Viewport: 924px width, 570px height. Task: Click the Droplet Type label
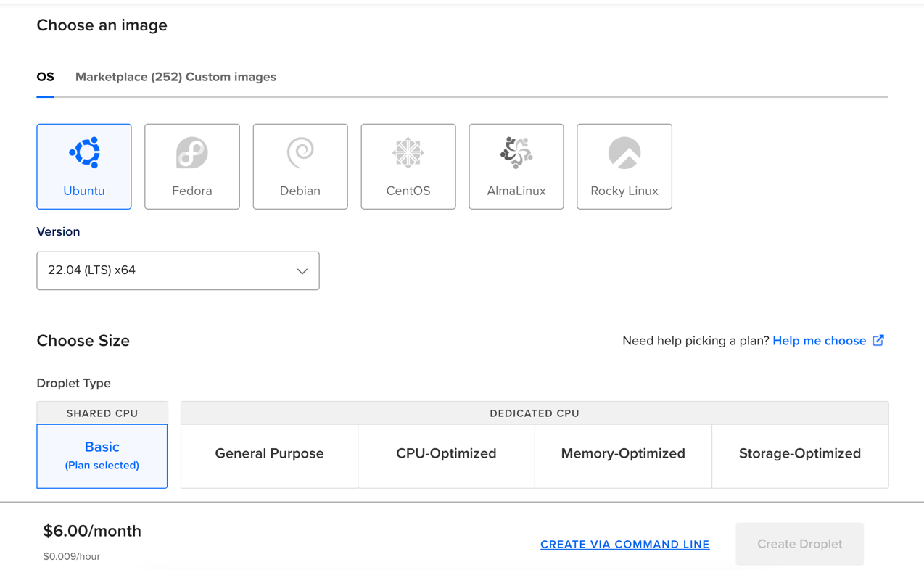point(74,383)
